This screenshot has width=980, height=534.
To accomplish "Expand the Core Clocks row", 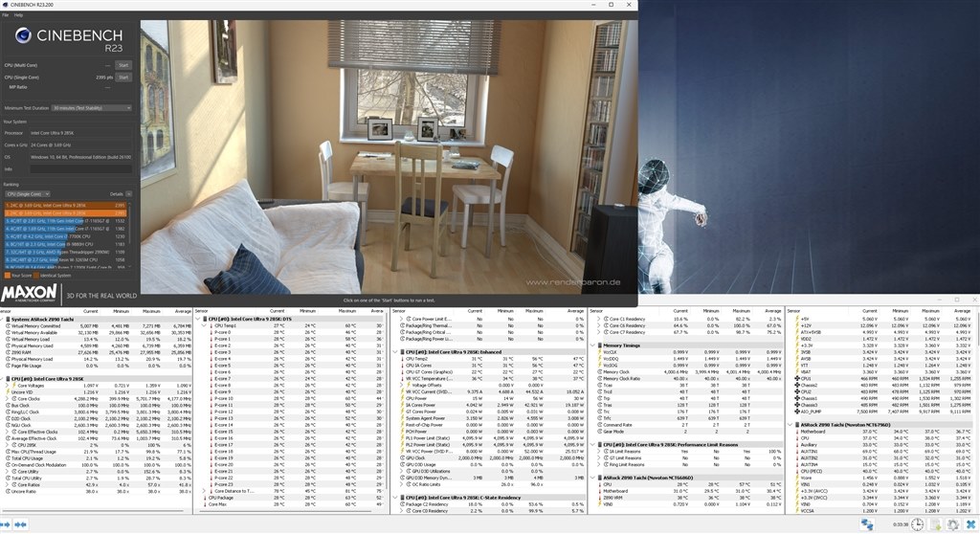I will (8, 399).
